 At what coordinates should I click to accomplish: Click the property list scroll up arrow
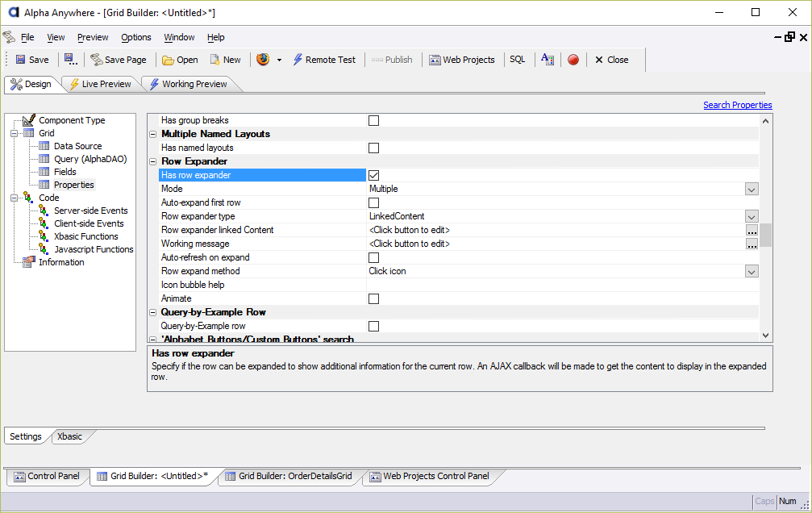point(766,121)
